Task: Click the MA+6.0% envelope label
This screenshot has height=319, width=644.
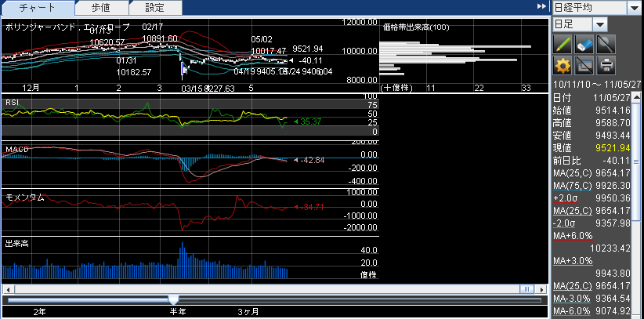Action: 572,235
